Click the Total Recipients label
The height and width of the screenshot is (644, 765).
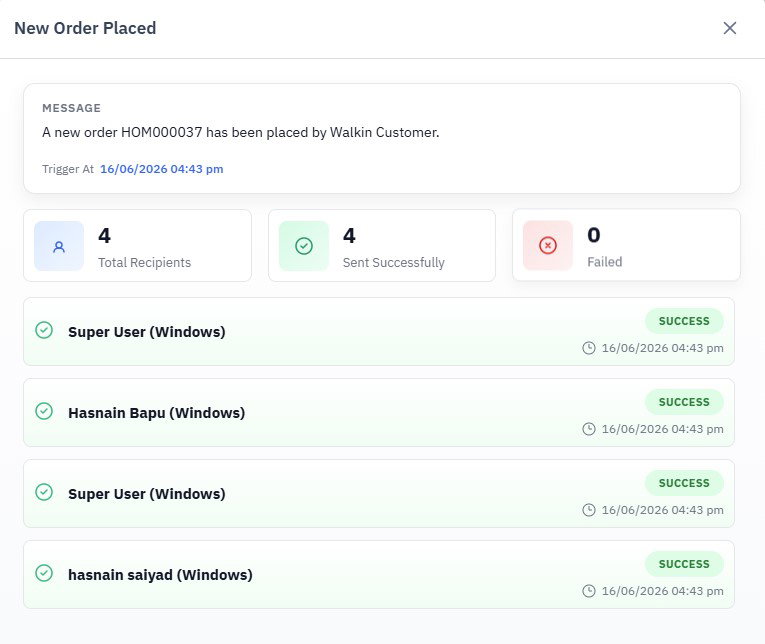click(x=144, y=262)
